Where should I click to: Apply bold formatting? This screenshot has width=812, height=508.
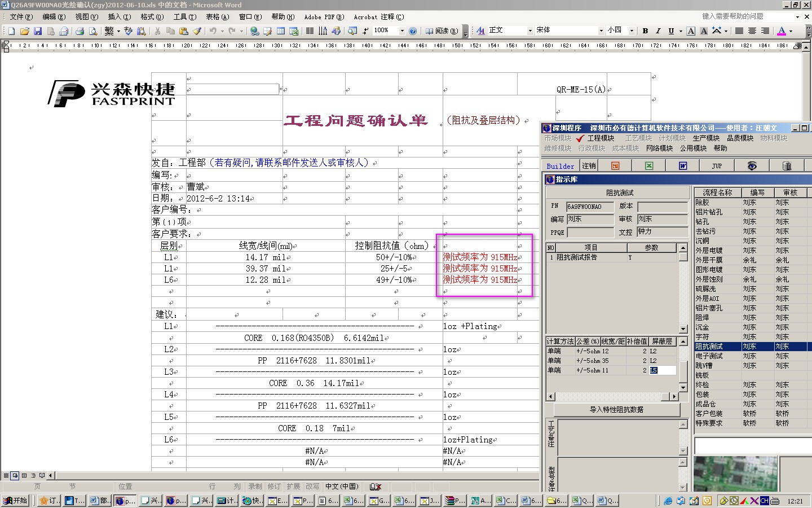coord(645,30)
